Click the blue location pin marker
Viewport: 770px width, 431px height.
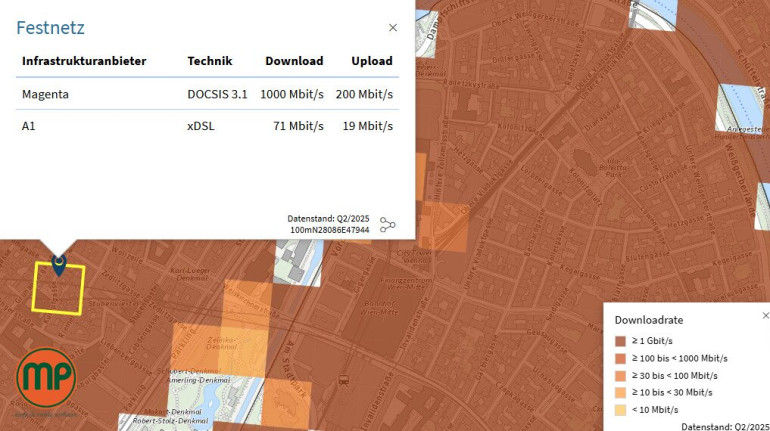coord(59,265)
